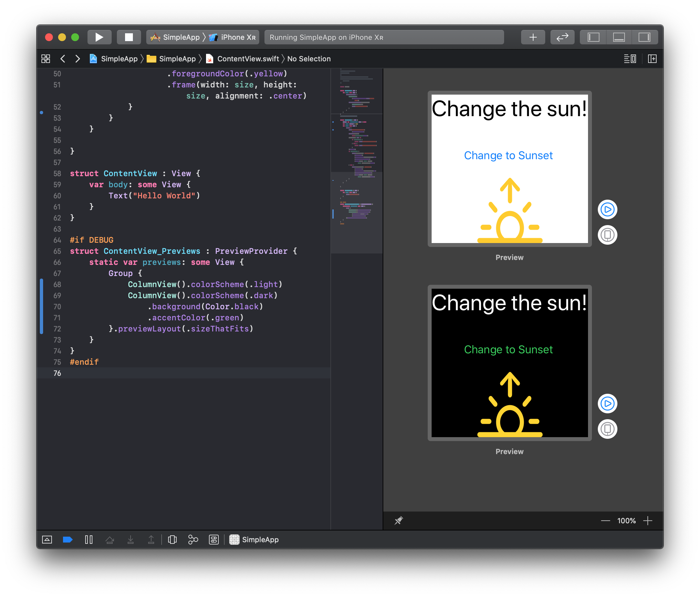Add an editor on the right

coord(652,59)
